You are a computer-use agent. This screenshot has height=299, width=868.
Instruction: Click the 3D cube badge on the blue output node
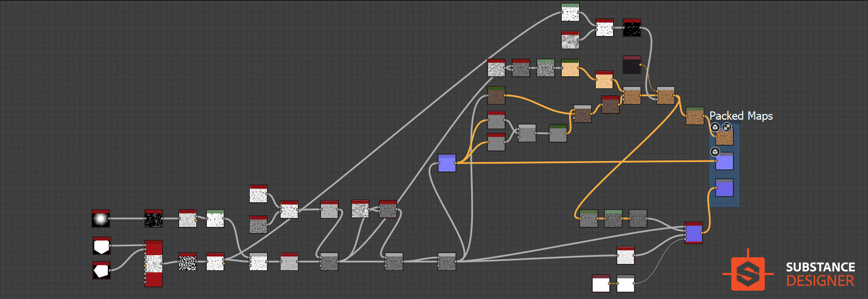pyautogui.click(x=716, y=152)
